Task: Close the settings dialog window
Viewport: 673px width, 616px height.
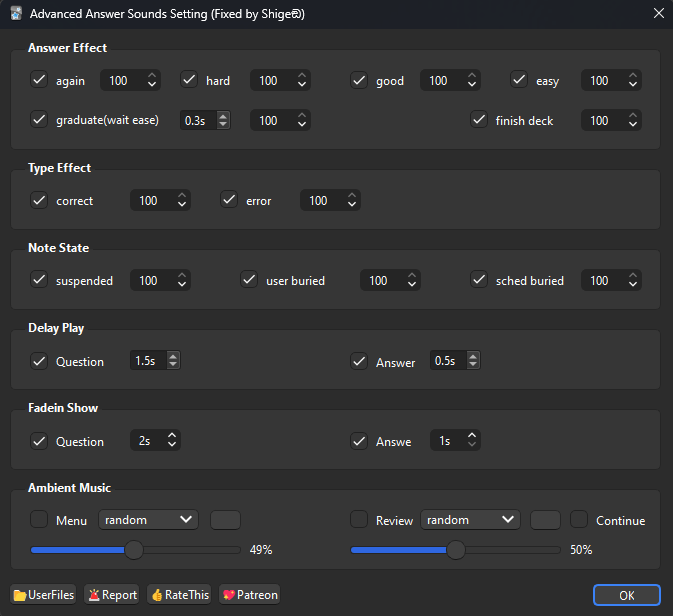Action: point(658,14)
